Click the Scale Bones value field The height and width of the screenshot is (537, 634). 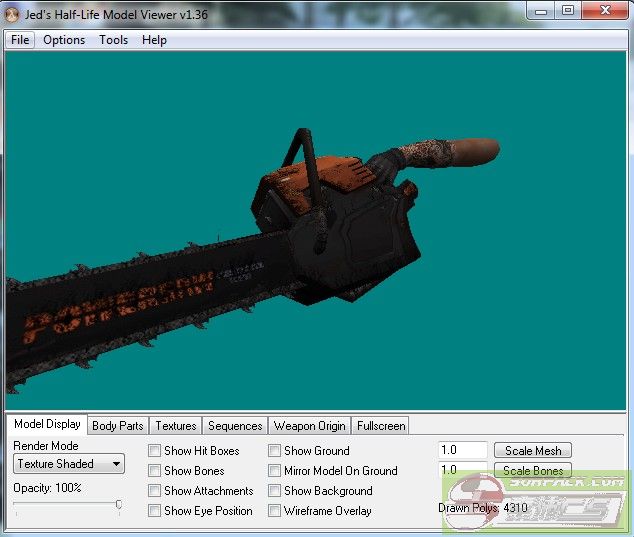click(x=463, y=470)
